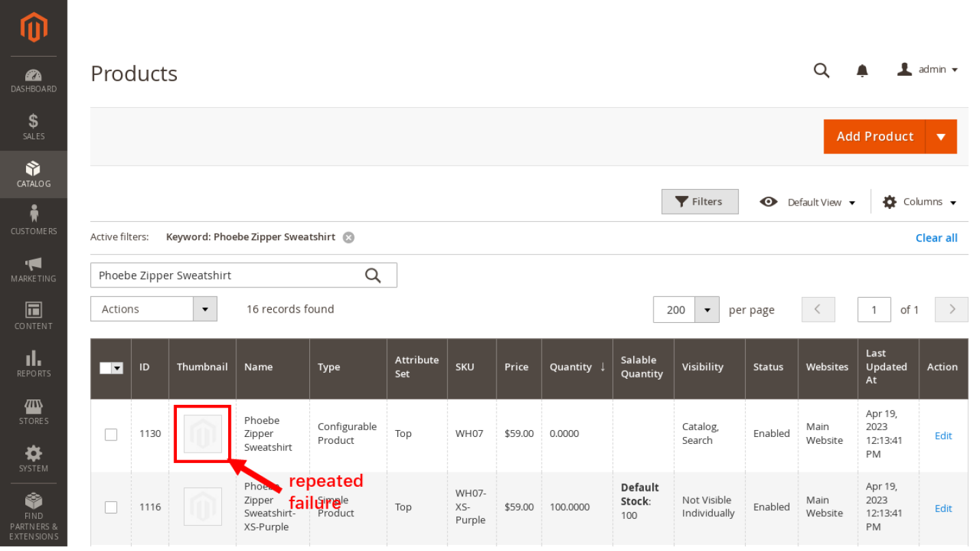Image resolution: width=980 pixels, height=551 pixels.
Task: Select checkbox for product ID 1116
Action: [x=111, y=507]
